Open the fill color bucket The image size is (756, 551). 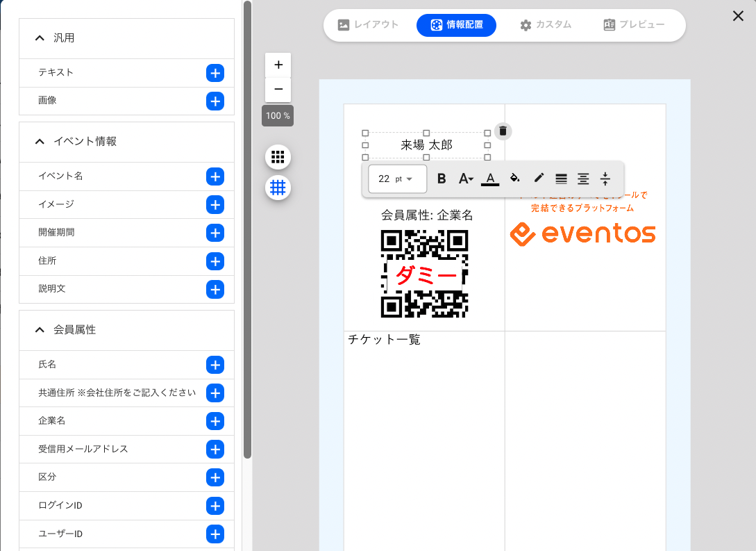pyautogui.click(x=515, y=178)
